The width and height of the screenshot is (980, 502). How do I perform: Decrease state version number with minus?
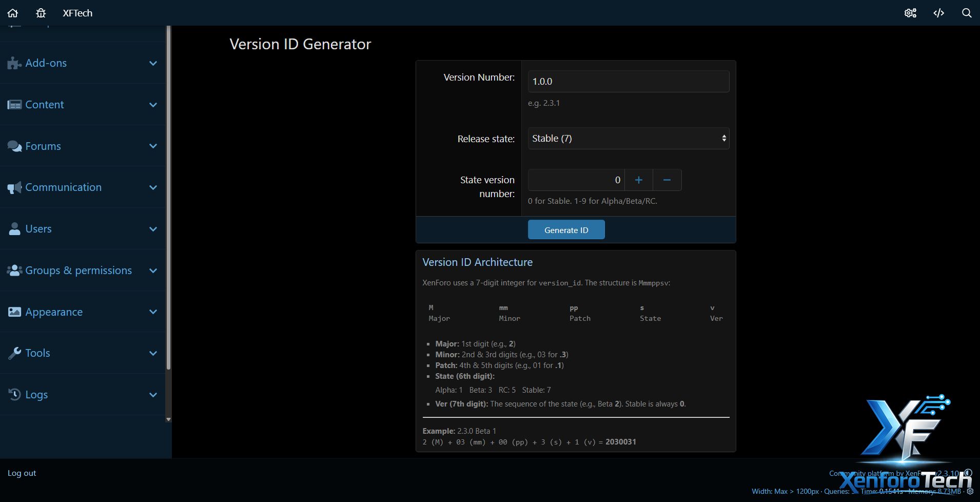667,180
